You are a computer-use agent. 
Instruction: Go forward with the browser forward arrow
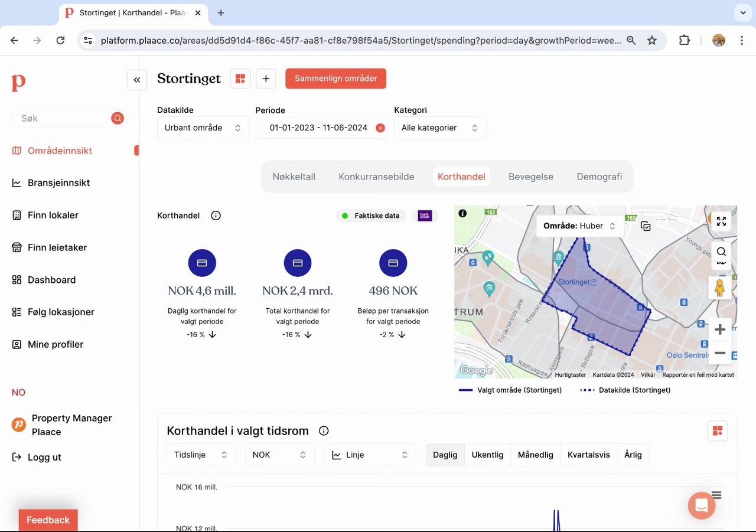[x=37, y=40]
